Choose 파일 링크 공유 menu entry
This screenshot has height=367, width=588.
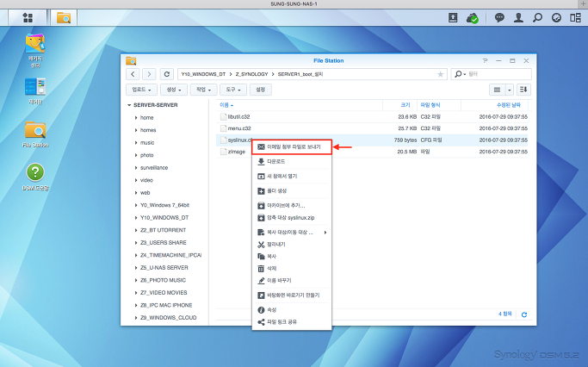pos(292,322)
